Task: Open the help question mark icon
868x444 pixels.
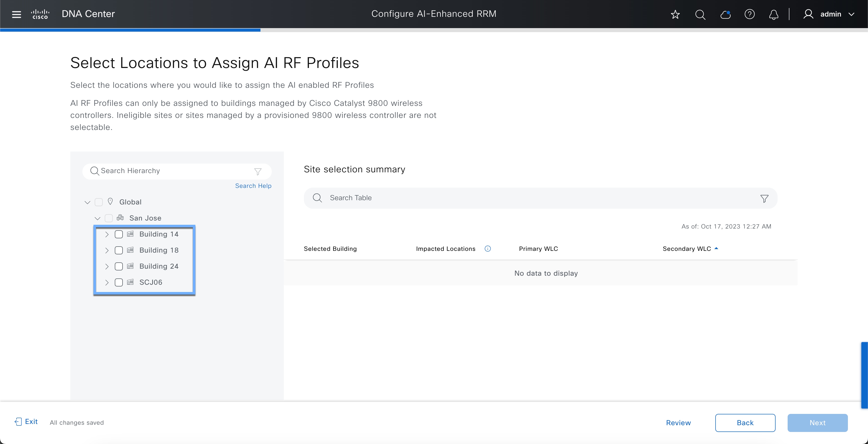Action: pos(749,15)
